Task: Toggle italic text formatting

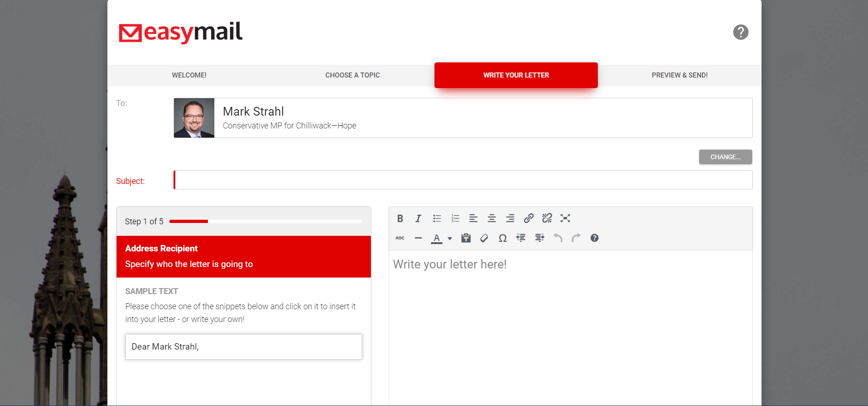Action: pos(418,218)
